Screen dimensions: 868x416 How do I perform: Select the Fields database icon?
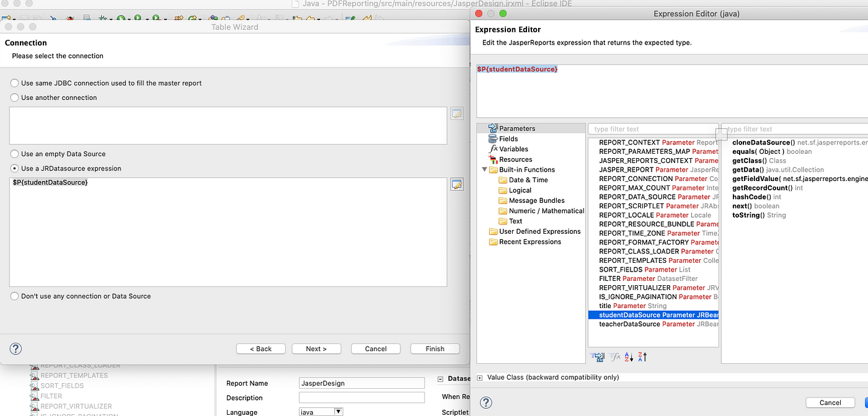click(494, 139)
